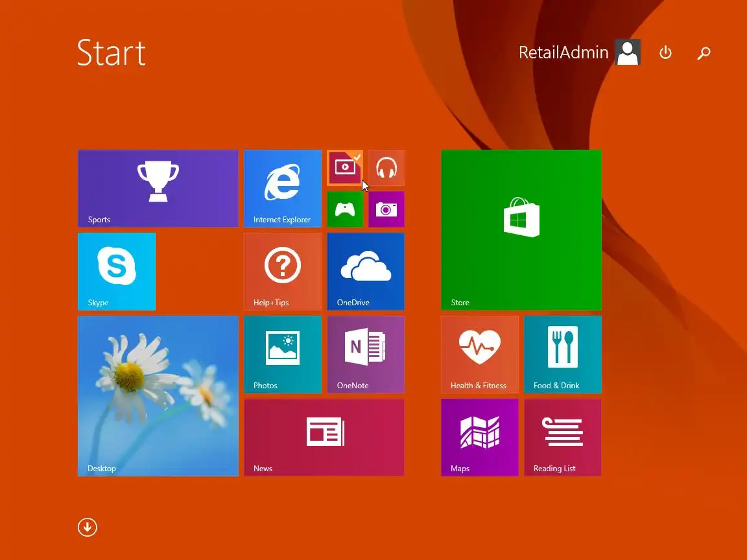This screenshot has height=560, width=747.
Task: Open the Sports tile
Action: point(158,189)
